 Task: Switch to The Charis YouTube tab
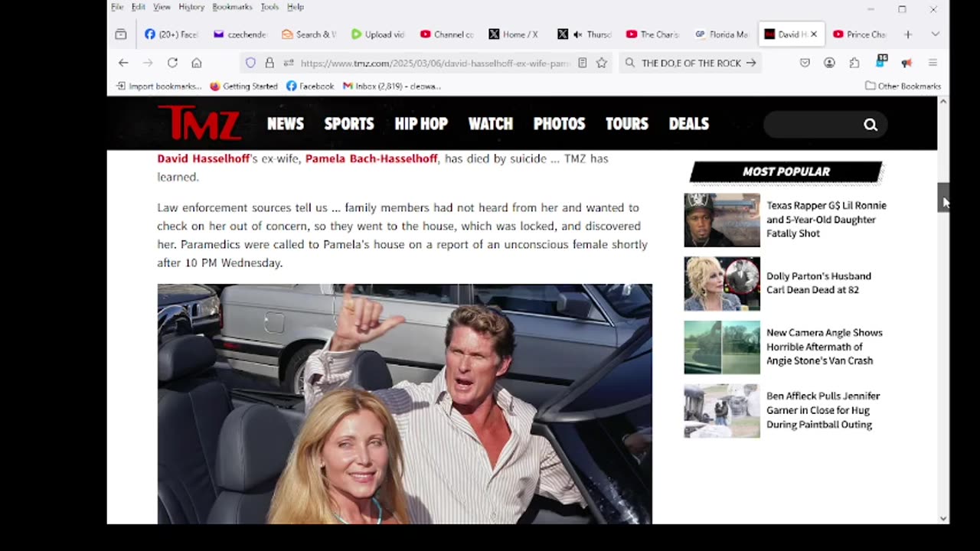coord(653,34)
